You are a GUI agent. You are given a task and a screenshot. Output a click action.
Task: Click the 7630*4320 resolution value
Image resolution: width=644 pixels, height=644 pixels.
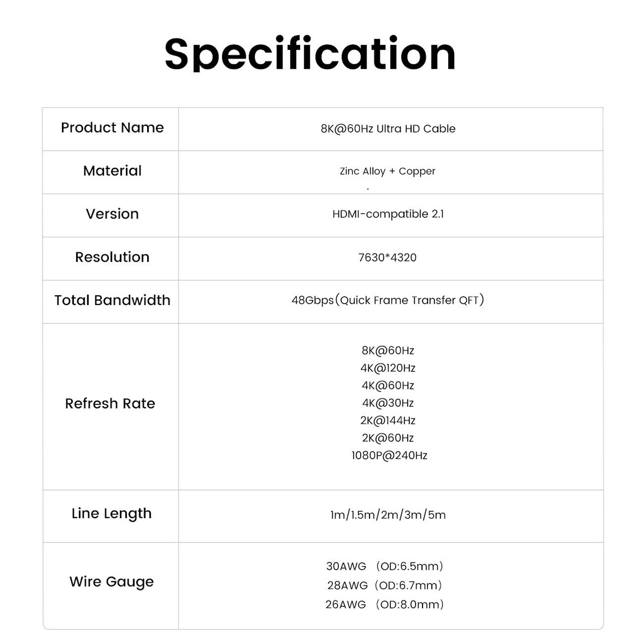click(x=387, y=258)
